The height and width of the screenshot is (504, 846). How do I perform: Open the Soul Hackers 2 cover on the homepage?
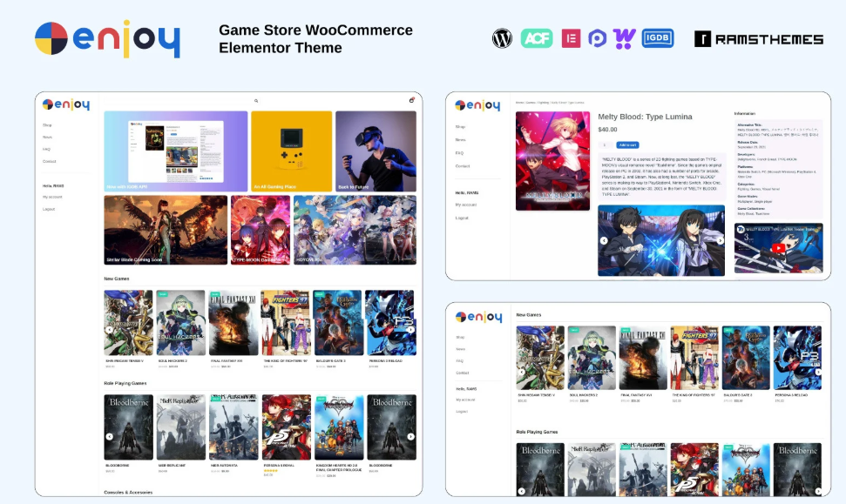click(x=180, y=322)
